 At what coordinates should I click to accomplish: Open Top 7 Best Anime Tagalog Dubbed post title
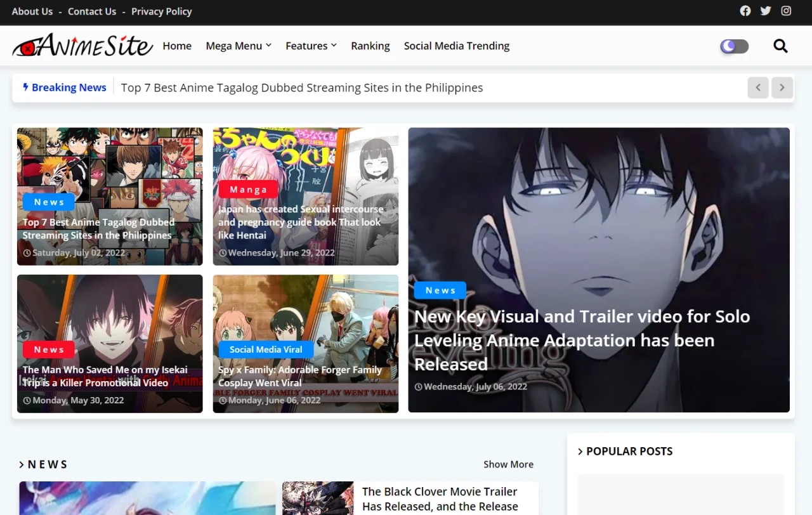(99, 228)
